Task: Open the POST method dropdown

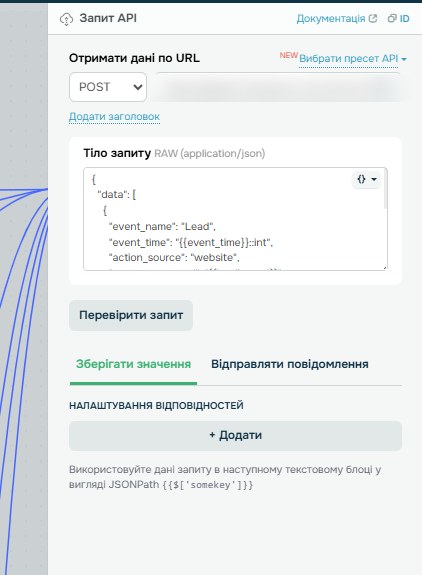Action: pyautogui.click(x=108, y=87)
